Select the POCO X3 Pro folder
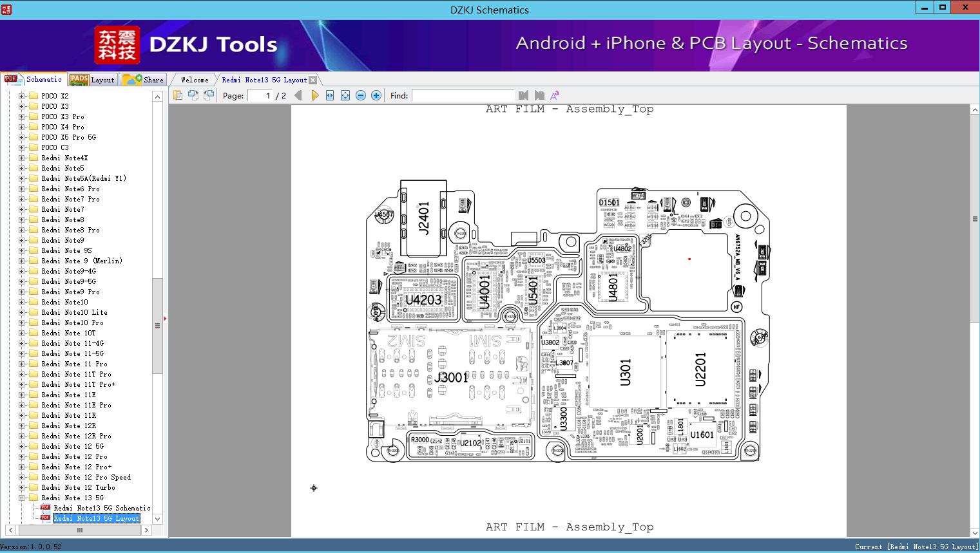Viewport: 980px width, 553px height. (62, 117)
